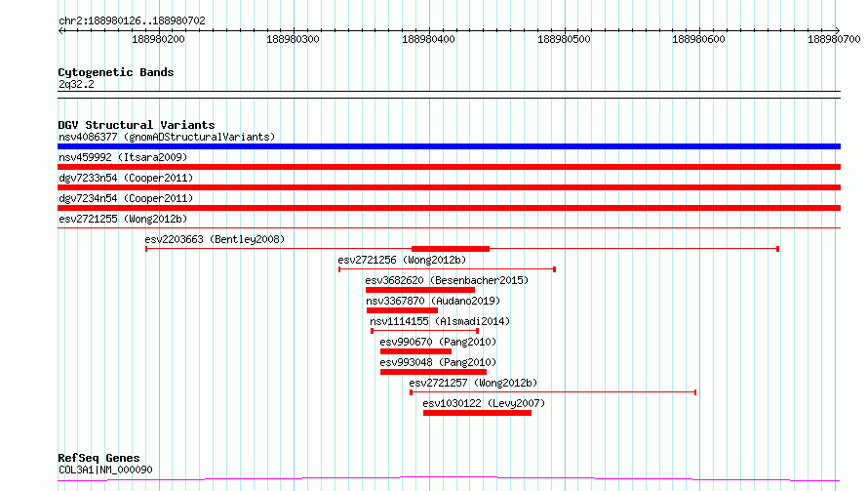
Task: Click the nsv4086377 gnomAD blue variant bar
Action: coord(449,146)
